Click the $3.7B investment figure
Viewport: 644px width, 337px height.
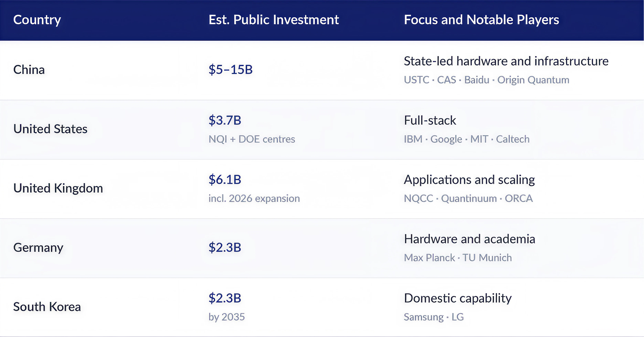coord(225,120)
